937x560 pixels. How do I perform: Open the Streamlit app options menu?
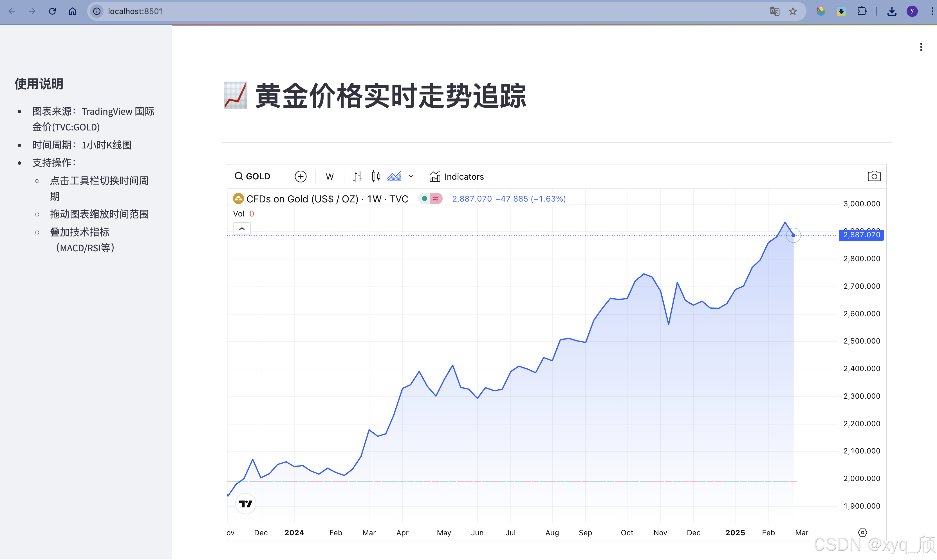coord(921,46)
